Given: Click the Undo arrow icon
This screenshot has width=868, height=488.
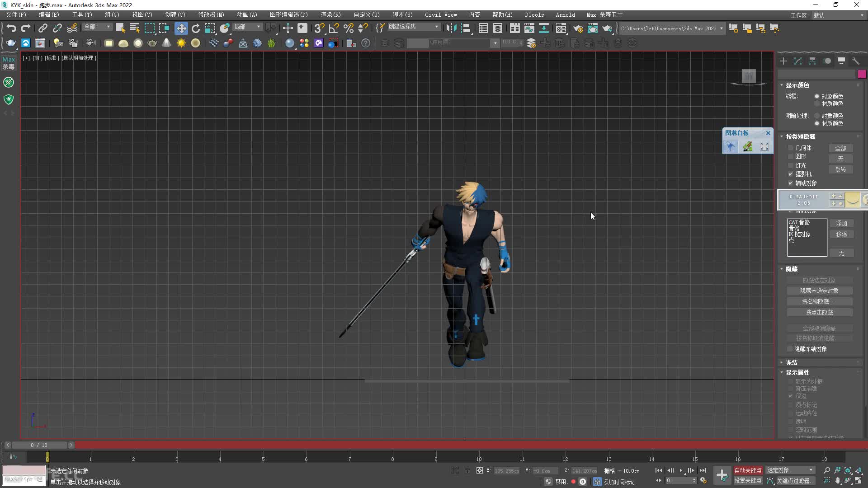Looking at the screenshot, I should coord(11,28).
